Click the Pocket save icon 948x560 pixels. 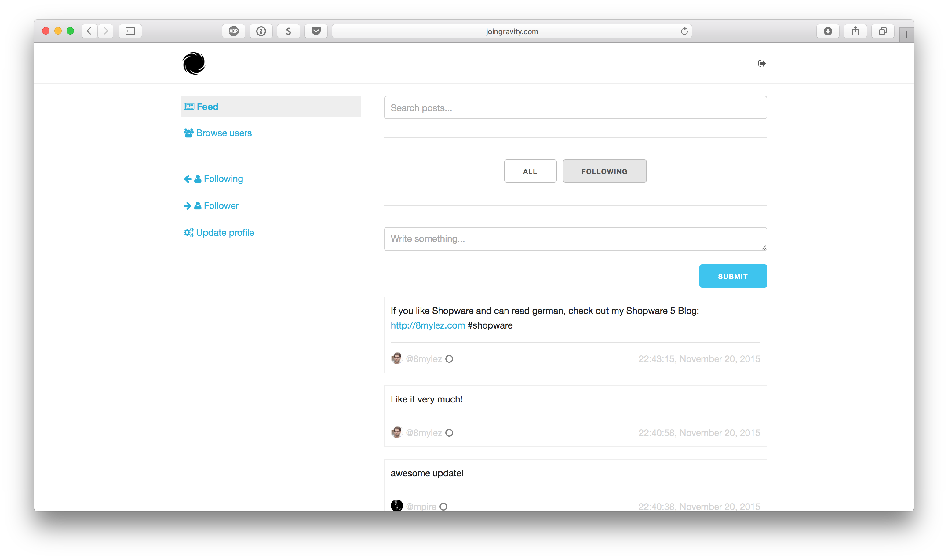[x=316, y=31]
